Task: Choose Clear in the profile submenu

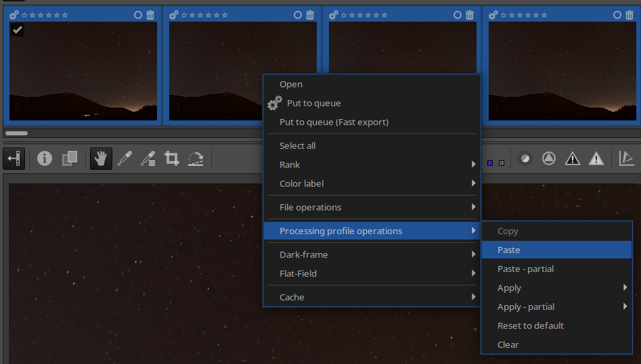Action: click(557, 344)
